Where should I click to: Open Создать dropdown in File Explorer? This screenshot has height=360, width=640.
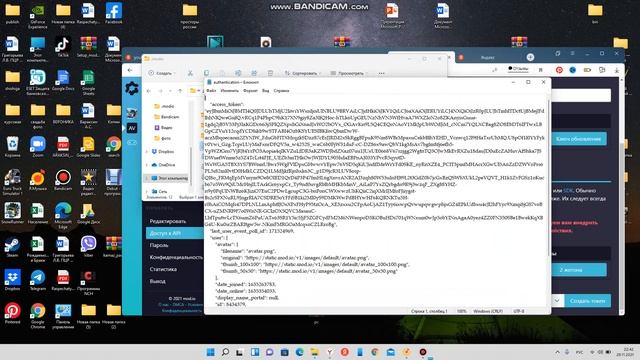coord(161,73)
